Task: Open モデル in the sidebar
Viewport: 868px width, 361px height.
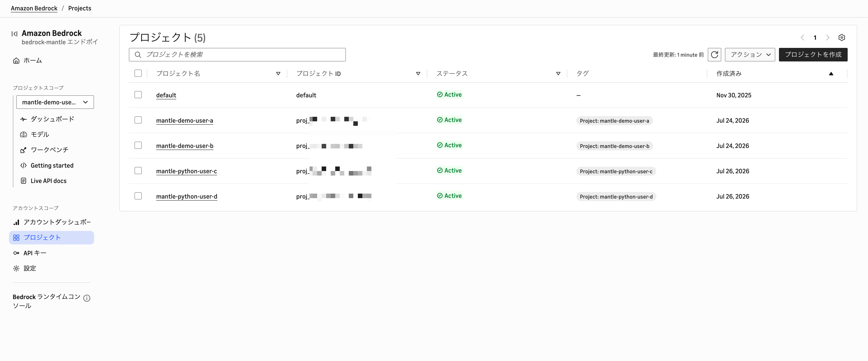Action: [40, 135]
